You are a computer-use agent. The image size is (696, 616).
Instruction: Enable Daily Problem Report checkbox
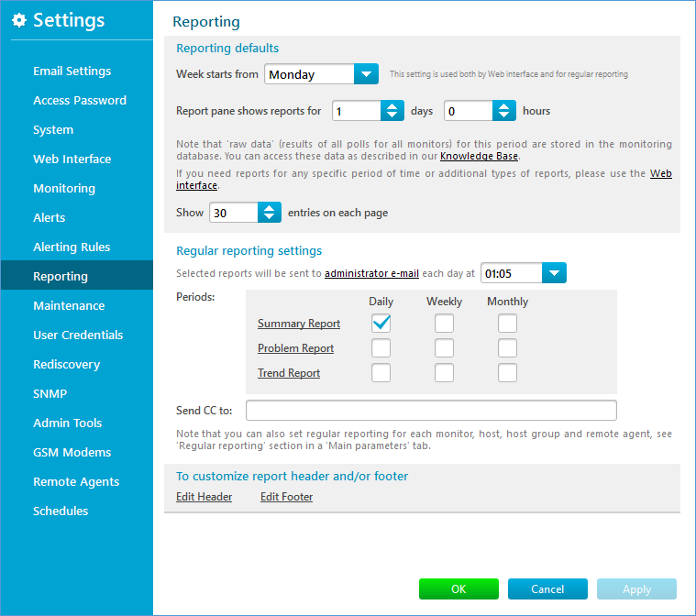(x=381, y=348)
